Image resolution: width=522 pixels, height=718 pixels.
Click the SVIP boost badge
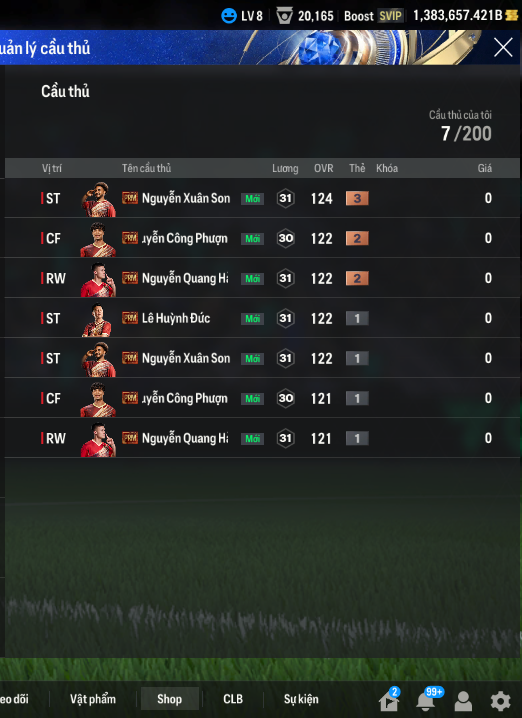coord(390,16)
